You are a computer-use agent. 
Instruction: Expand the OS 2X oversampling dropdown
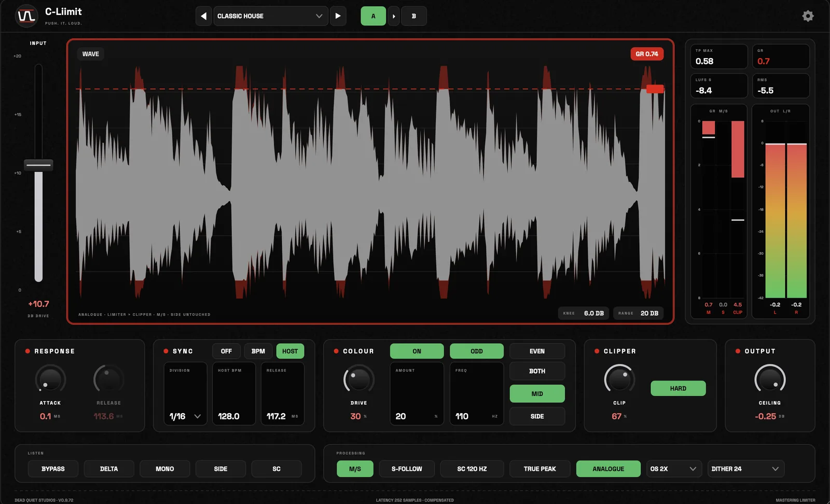[x=673, y=469]
